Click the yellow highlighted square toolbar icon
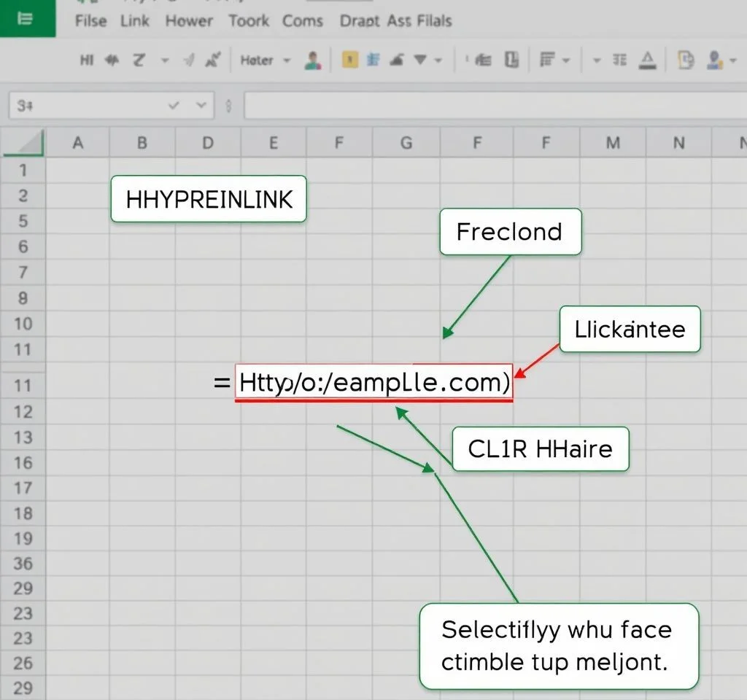Viewport: 747px width, 700px height. (350, 61)
